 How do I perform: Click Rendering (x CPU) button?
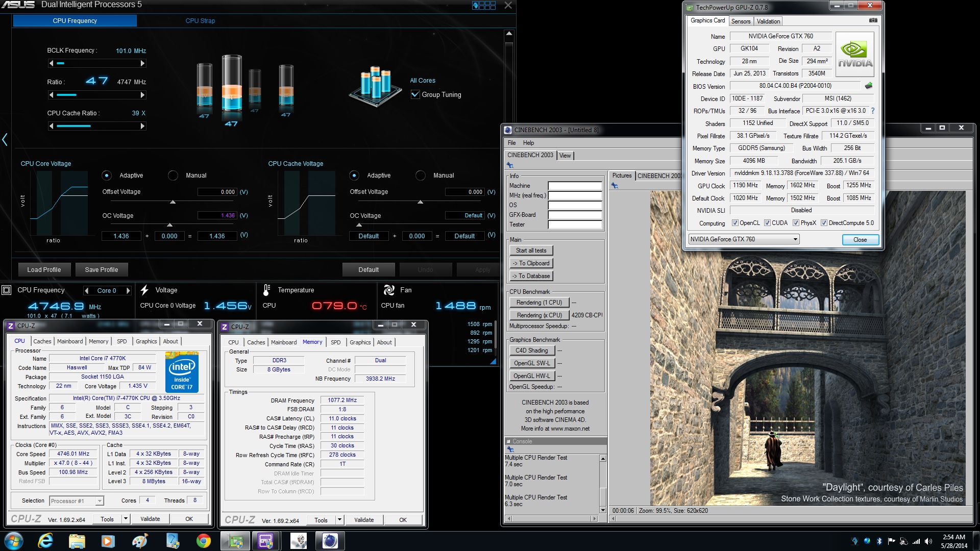coord(539,315)
